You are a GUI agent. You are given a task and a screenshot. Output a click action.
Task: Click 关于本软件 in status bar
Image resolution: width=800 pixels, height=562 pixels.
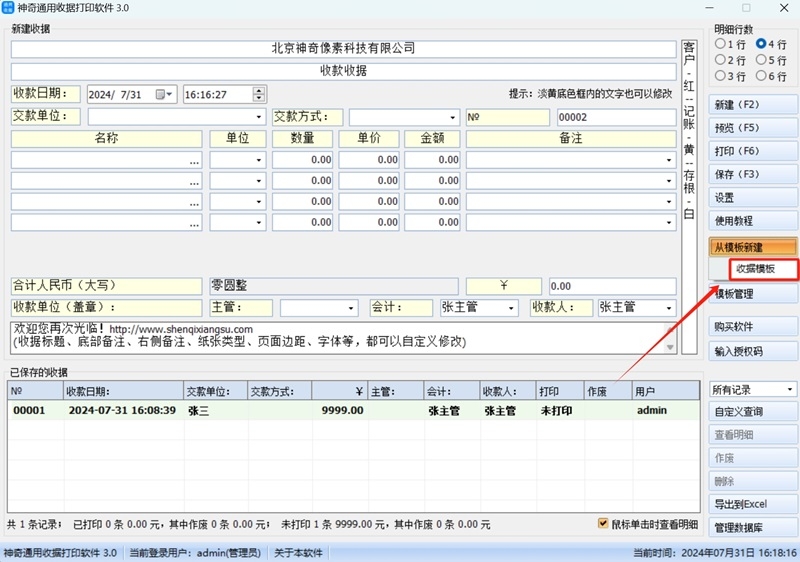pos(298,553)
